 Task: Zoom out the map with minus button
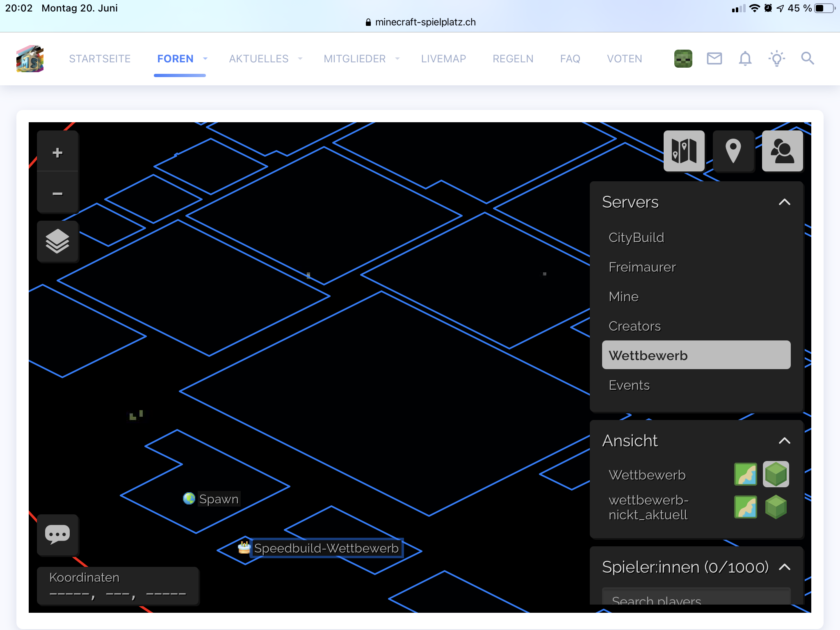pyautogui.click(x=57, y=193)
